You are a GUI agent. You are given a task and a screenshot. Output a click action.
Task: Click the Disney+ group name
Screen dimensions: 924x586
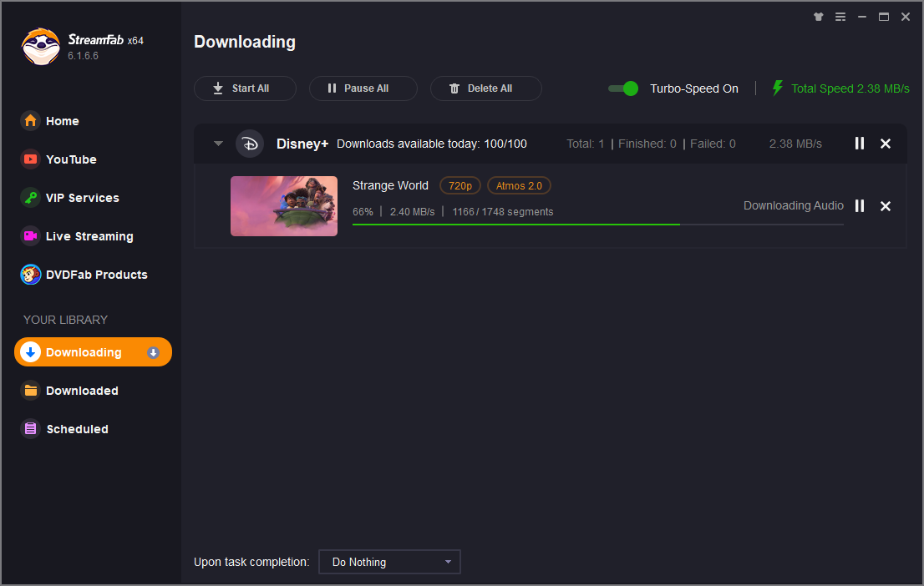[302, 144]
